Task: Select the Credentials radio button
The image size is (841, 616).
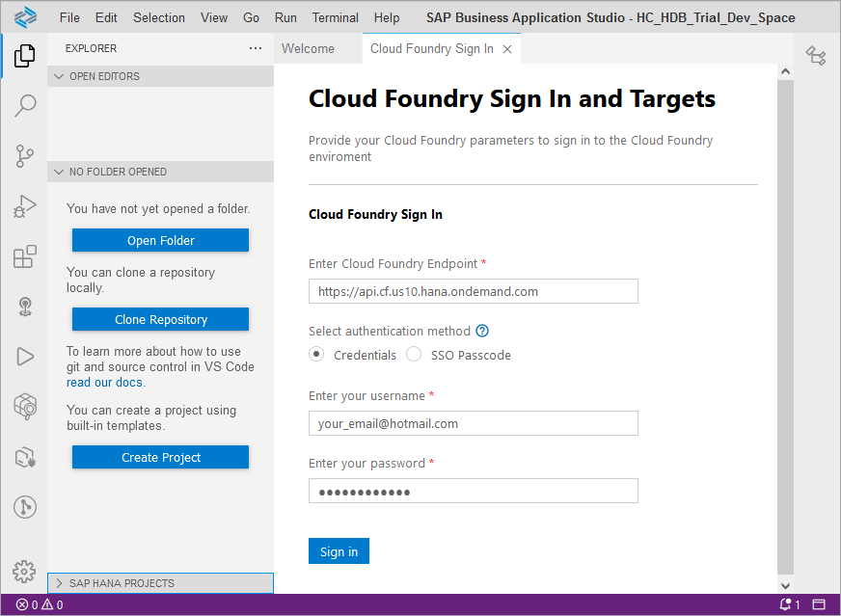Action: tap(316, 355)
